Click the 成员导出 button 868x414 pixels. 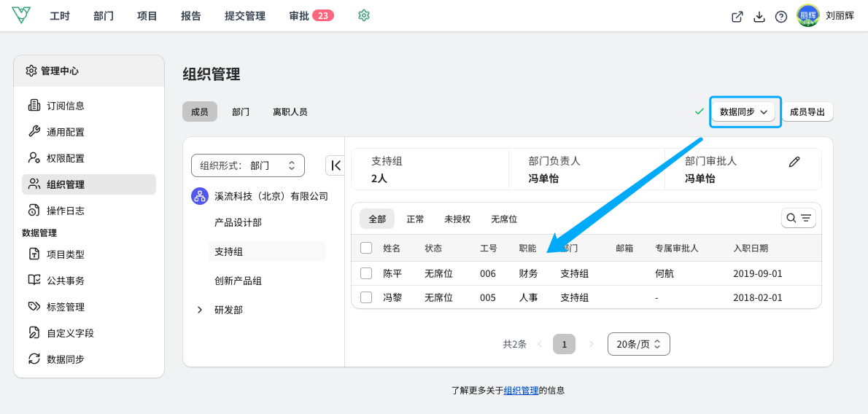(x=807, y=112)
